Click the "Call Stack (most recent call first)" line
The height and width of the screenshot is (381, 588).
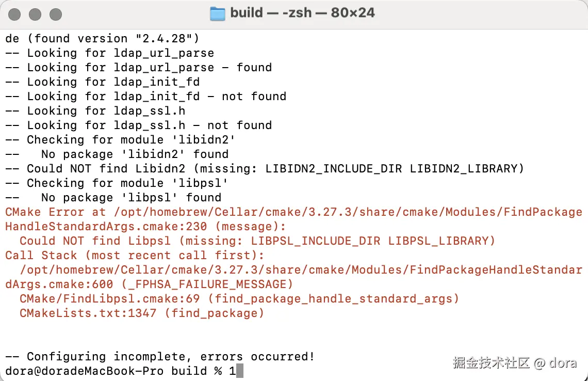135,255
